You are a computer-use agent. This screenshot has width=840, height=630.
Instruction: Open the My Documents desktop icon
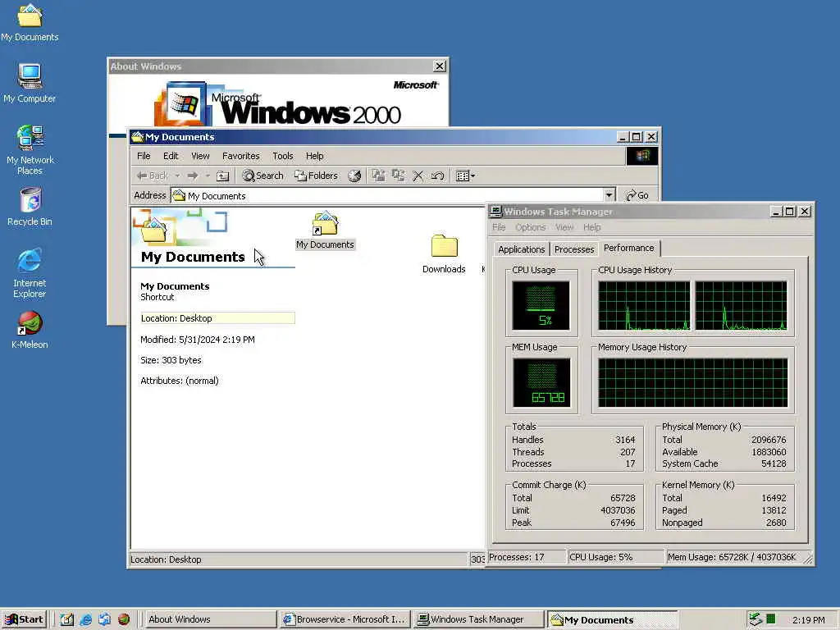pos(30,22)
